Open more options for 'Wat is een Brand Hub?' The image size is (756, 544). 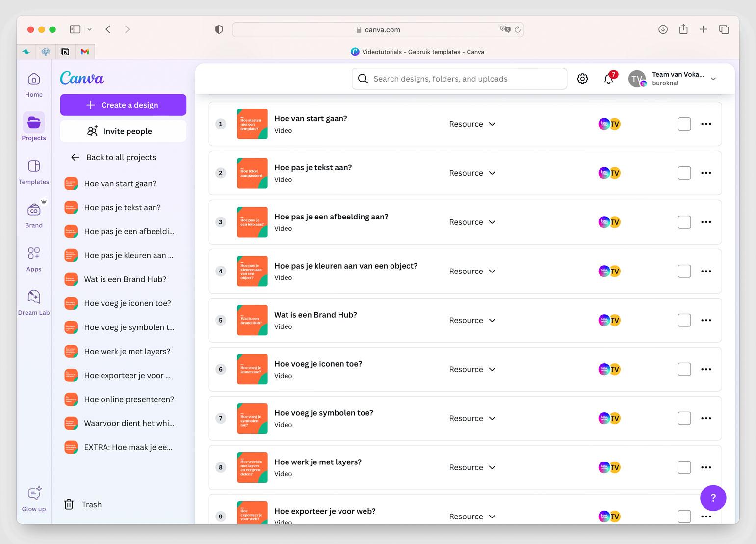tap(706, 320)
